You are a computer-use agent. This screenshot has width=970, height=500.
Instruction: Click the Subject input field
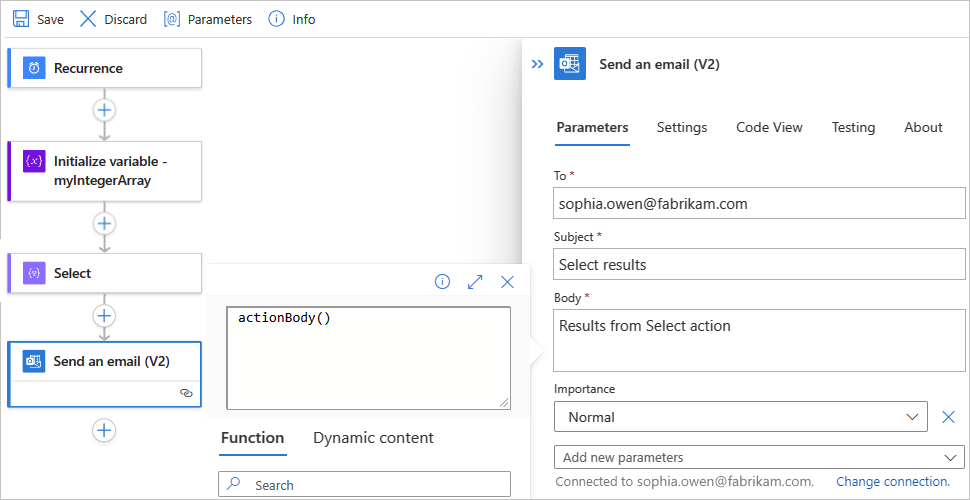[x=758, y=265]
